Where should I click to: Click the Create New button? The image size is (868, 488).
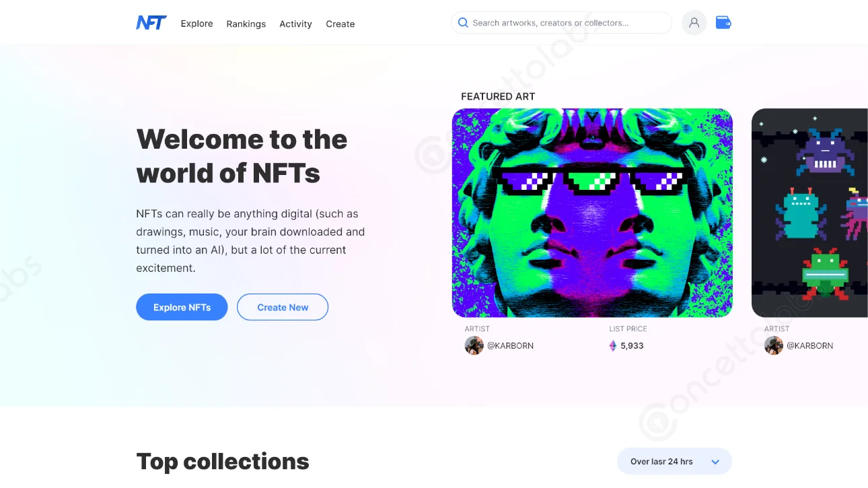tap(283, 307)
